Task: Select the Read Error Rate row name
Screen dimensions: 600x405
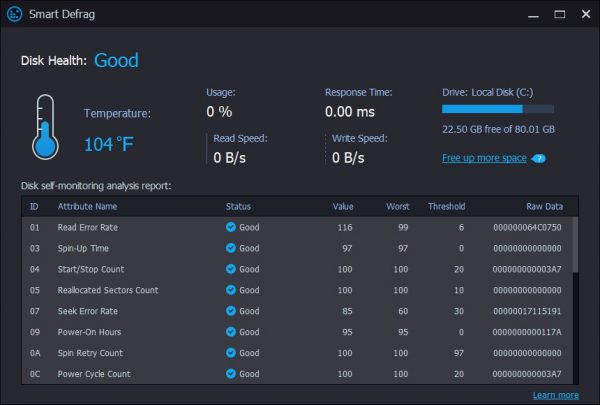Action: [88, 227]
